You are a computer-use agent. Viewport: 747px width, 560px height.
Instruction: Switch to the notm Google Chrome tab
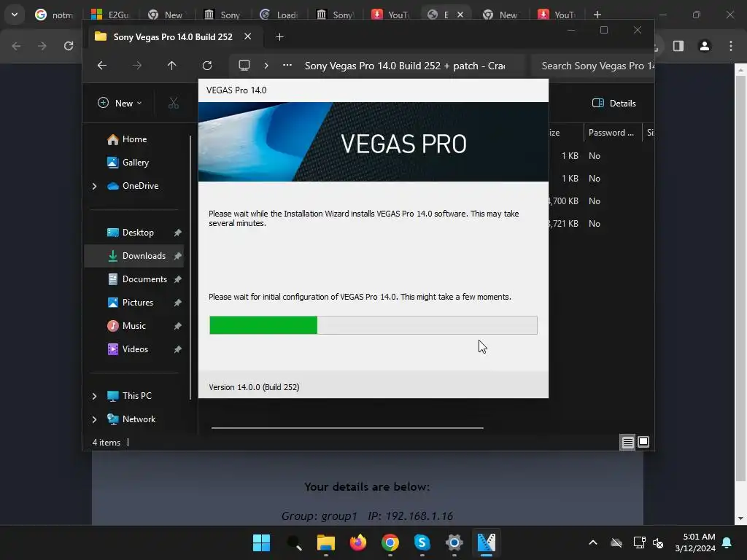click(x=54, y=15)
